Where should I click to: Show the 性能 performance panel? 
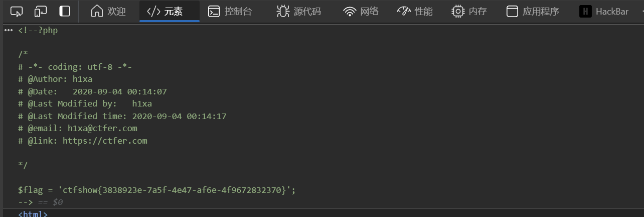pos(414,12)
